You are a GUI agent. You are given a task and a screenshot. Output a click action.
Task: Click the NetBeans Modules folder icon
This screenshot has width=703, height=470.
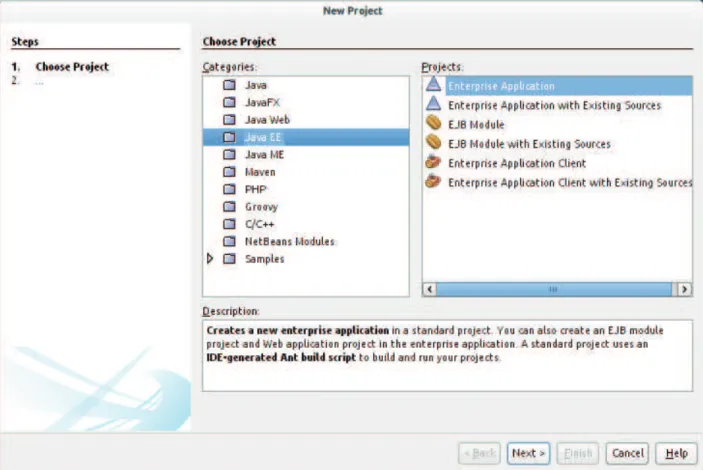[x=230, y=241]
